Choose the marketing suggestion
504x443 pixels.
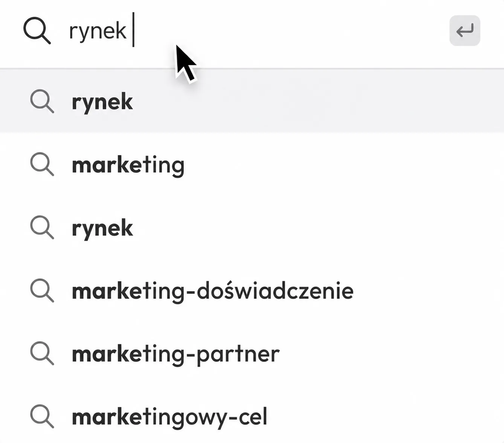click(128, 165)
